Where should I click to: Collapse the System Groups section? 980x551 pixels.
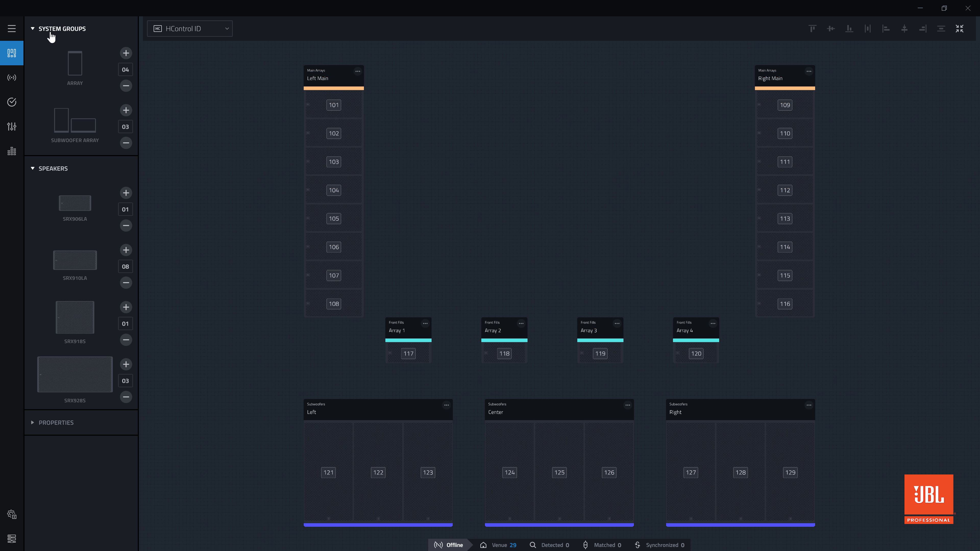[33, 29]
